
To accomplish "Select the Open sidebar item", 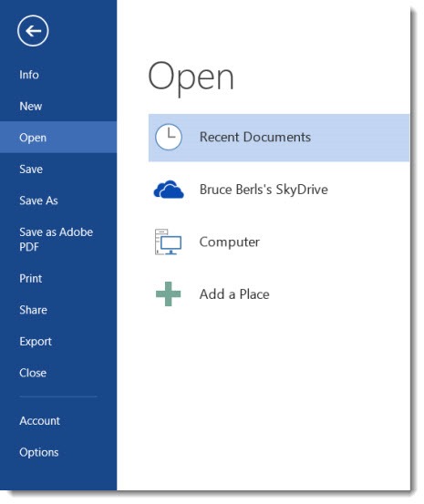I will [x=58, y=138].
